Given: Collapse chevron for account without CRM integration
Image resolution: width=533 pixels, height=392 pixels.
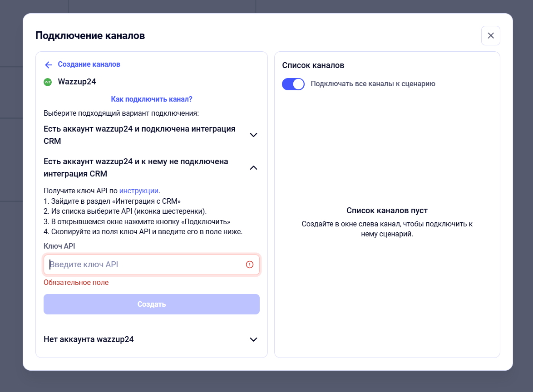Looking at the screenshot, I should (254, 167).
